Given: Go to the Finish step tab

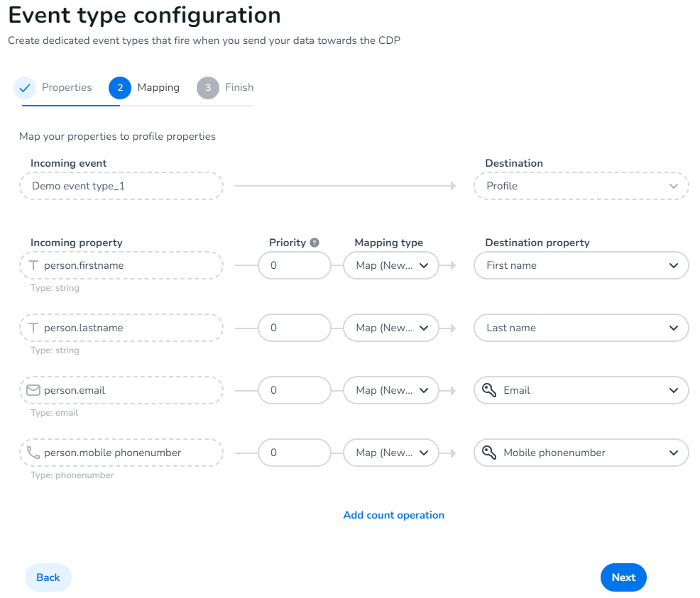Looking at the screenshot, I should pyautogui.click(x=226, y=88).
